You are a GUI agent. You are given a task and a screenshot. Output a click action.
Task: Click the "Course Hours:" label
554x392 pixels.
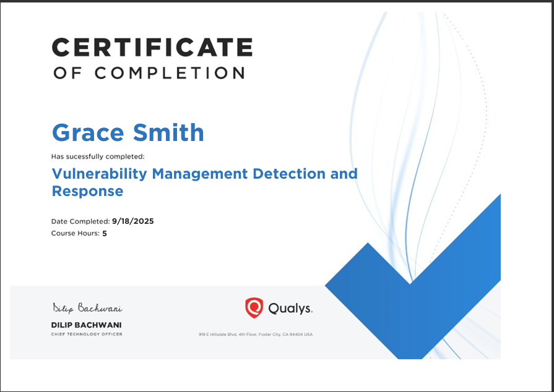pyautogui.click(x=76, y=233)
